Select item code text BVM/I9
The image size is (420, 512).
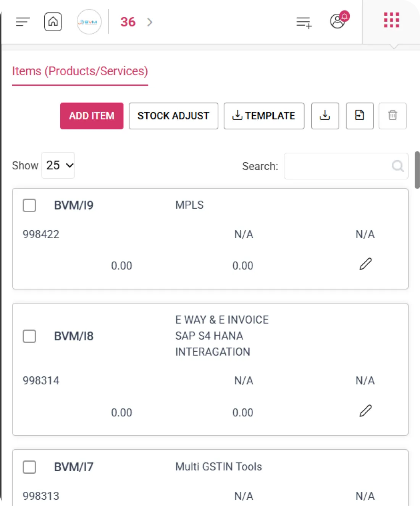click(74, 205)
